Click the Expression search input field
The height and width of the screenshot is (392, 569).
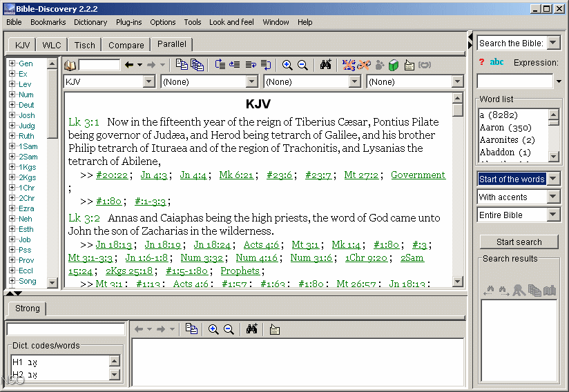point(515,81)
